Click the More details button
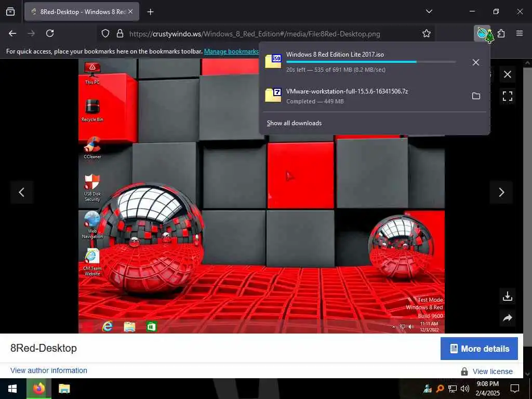This screenshot has width=532, height=399. [479, 349]
